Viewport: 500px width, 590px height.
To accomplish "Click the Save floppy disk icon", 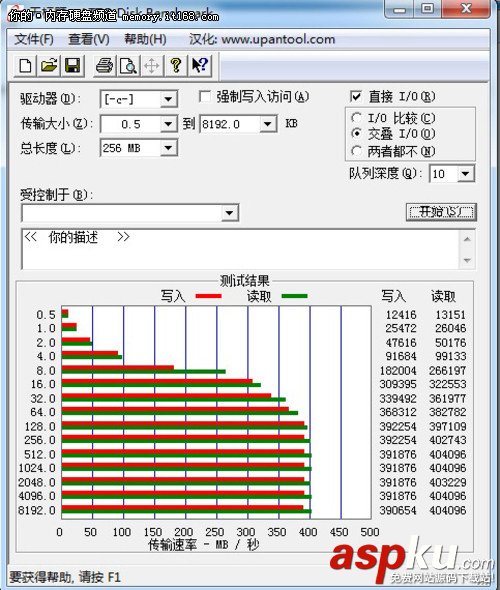I will (73, 66).
